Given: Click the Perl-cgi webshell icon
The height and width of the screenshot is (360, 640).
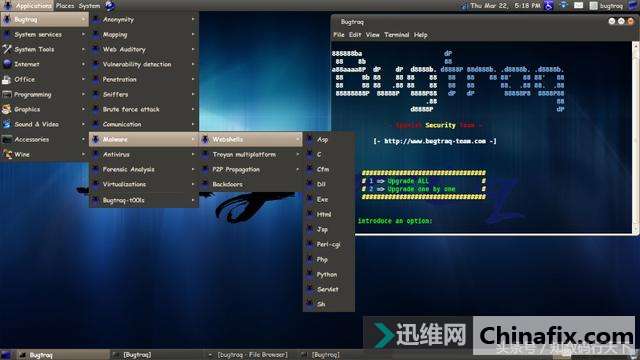Looking at the screenshot, I should click(310, 244).
